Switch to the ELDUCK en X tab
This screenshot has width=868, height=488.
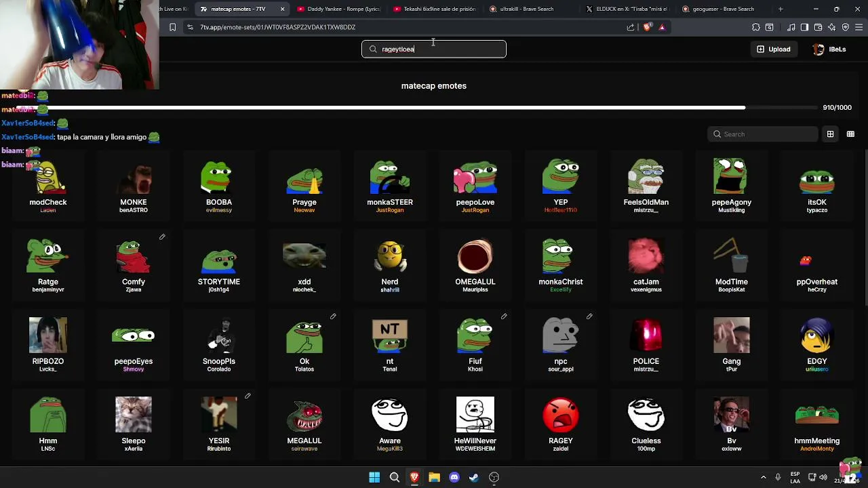pyautogui.click(x=628, y=9)
